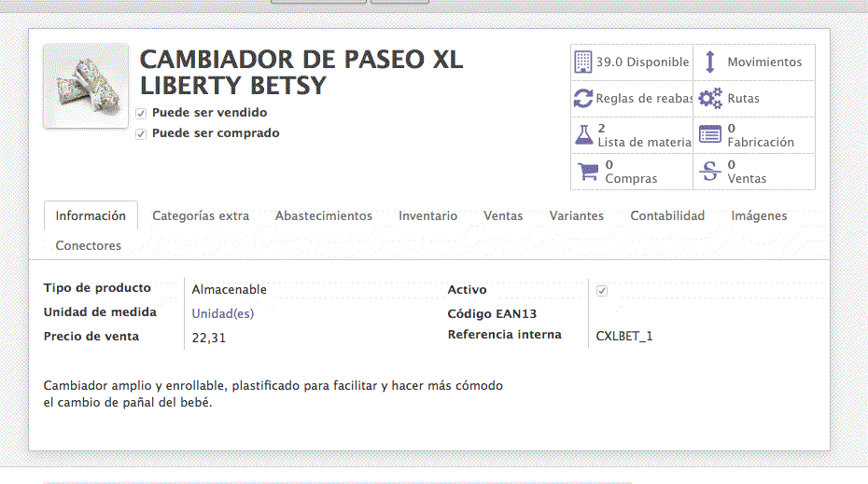
Task: Open the Categorías extra tab
Action: (201, 216)
